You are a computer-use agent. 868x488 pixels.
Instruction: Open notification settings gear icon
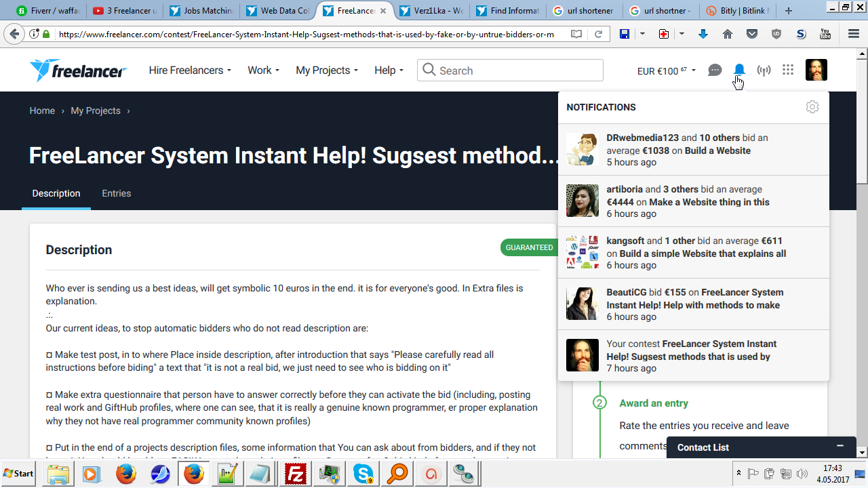click(x=812, y=107)
